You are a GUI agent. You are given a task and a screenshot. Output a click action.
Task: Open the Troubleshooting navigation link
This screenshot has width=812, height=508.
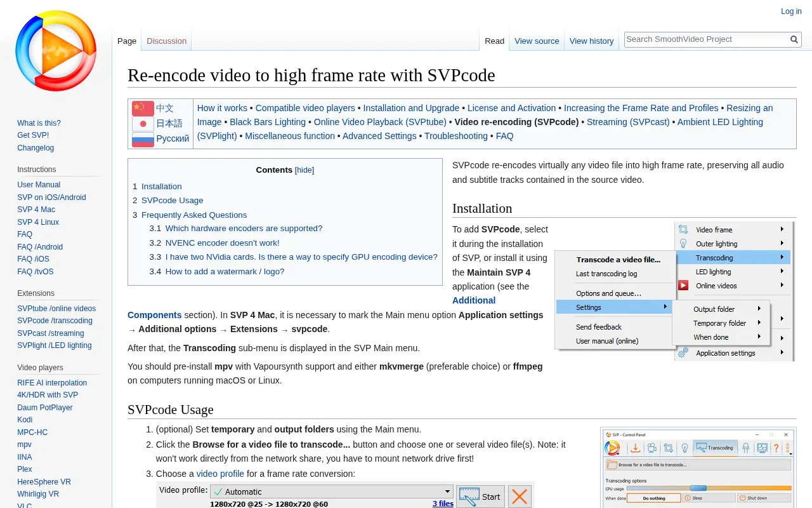pyautogui.click(x=456, y=136)
